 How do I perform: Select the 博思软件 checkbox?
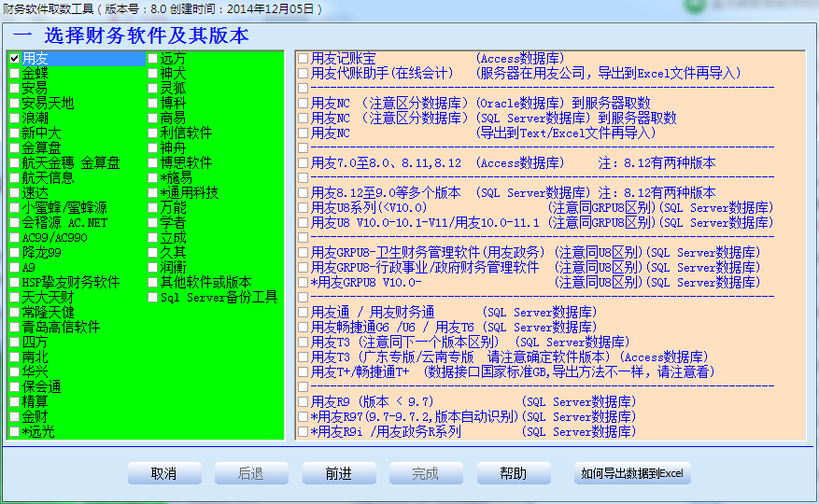pos(152,163)
